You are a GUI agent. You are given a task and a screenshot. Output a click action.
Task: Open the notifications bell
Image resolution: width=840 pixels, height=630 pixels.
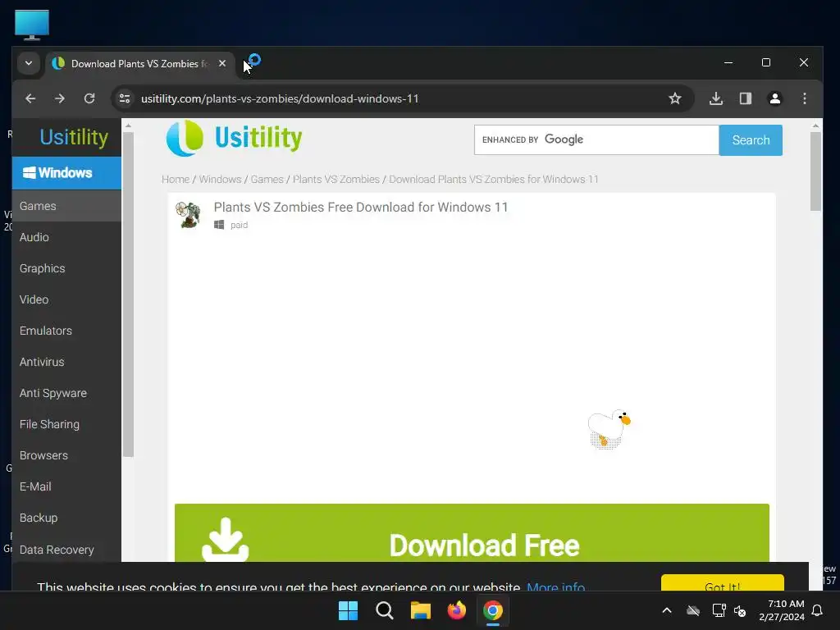[818, 610]
